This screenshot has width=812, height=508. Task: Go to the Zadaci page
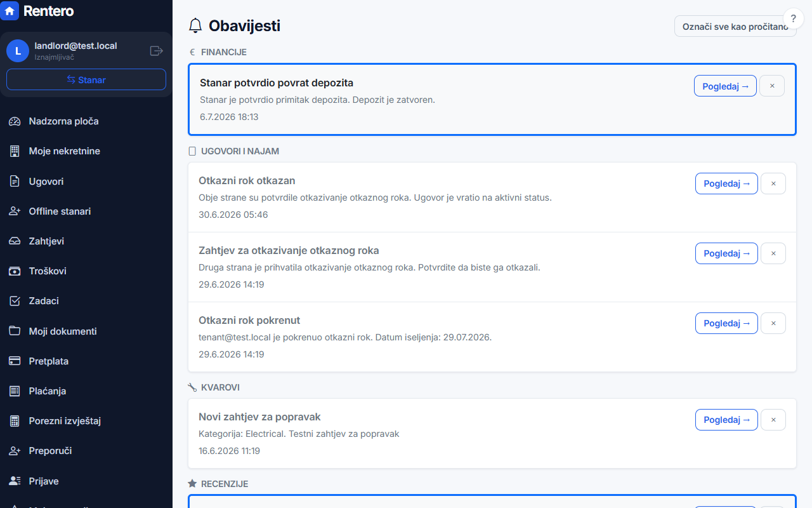point(86,301)
